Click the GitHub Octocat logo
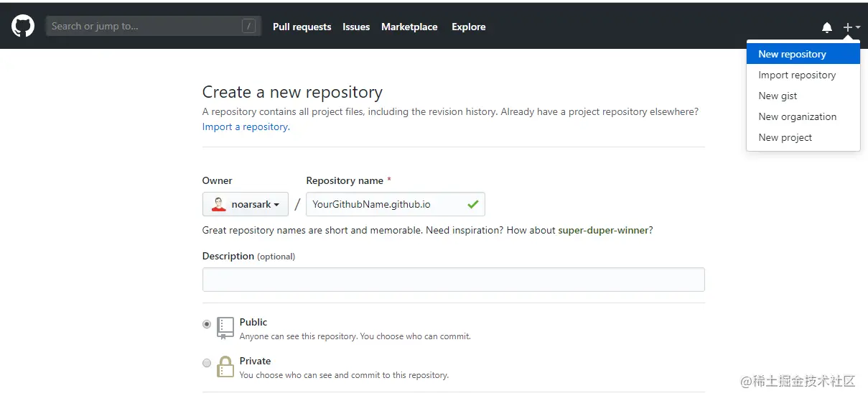Viewport: 868px width, 401px height. 23,27
